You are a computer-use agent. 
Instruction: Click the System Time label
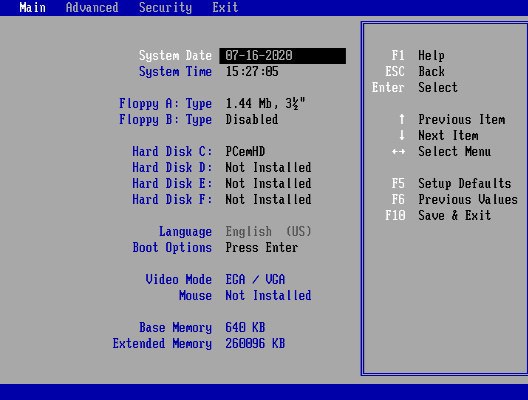[175, 71]
